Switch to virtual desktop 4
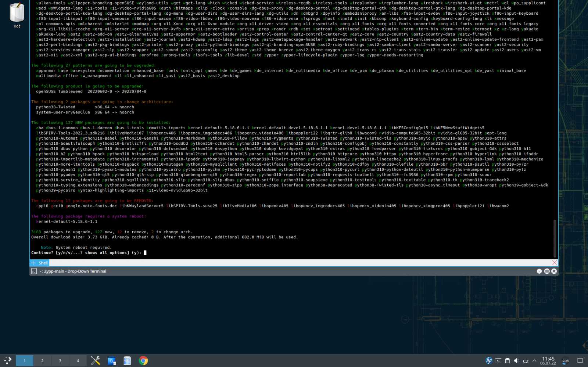Screen dimensions: 588x367 coord(78,361)
